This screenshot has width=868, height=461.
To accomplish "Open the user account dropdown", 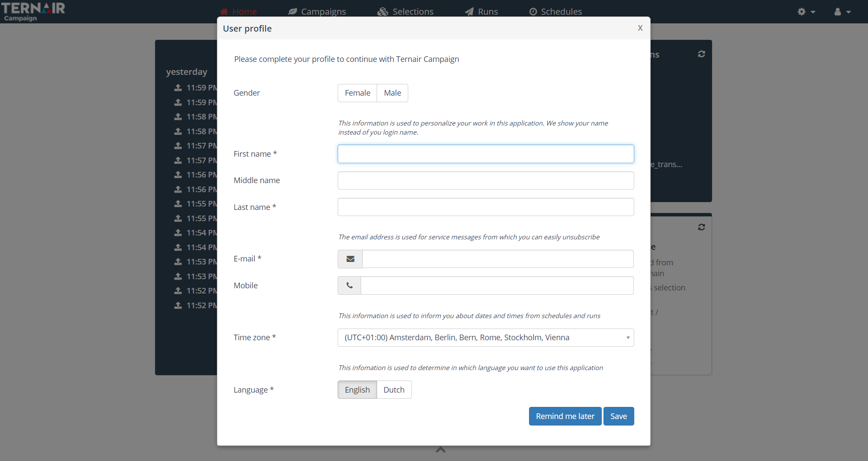I will [x=842, y=12].
